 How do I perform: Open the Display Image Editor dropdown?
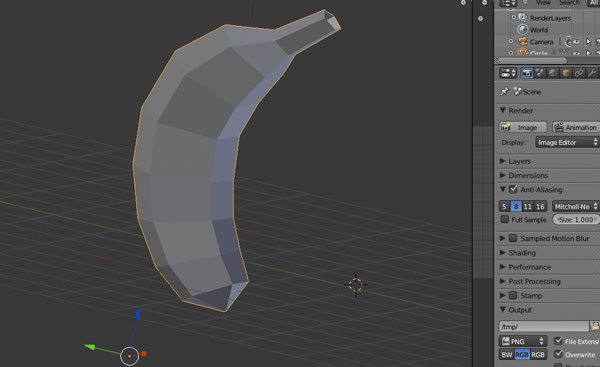(567, 142)
